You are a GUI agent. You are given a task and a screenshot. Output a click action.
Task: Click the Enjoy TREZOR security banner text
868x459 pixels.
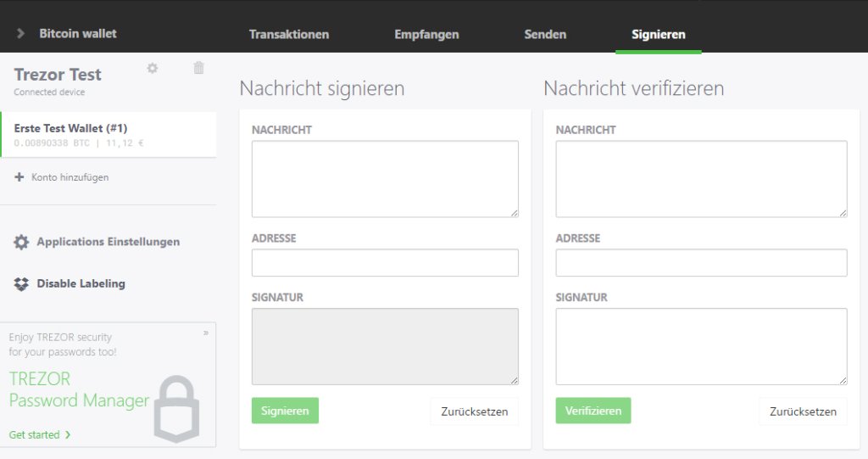63,344
